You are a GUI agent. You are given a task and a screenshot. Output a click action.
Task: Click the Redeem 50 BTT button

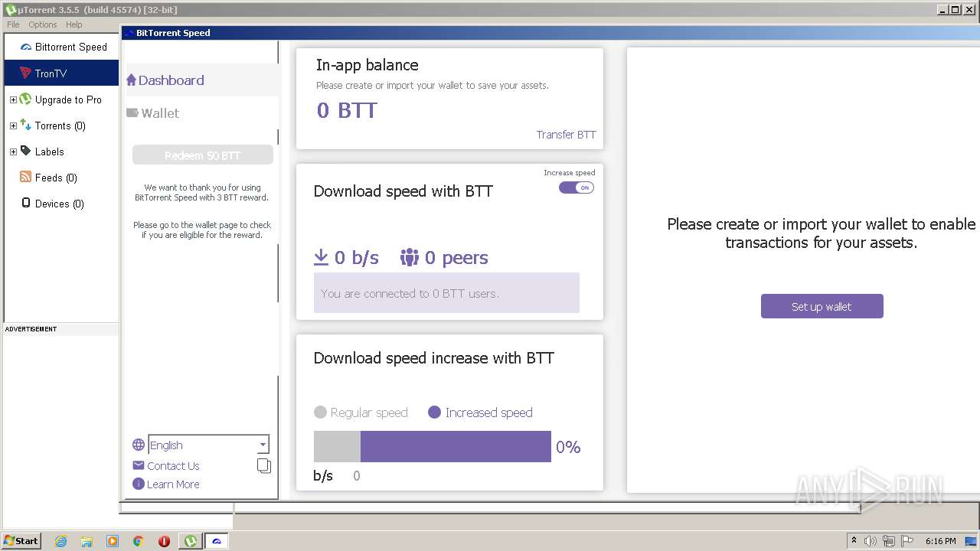point(203,155)
